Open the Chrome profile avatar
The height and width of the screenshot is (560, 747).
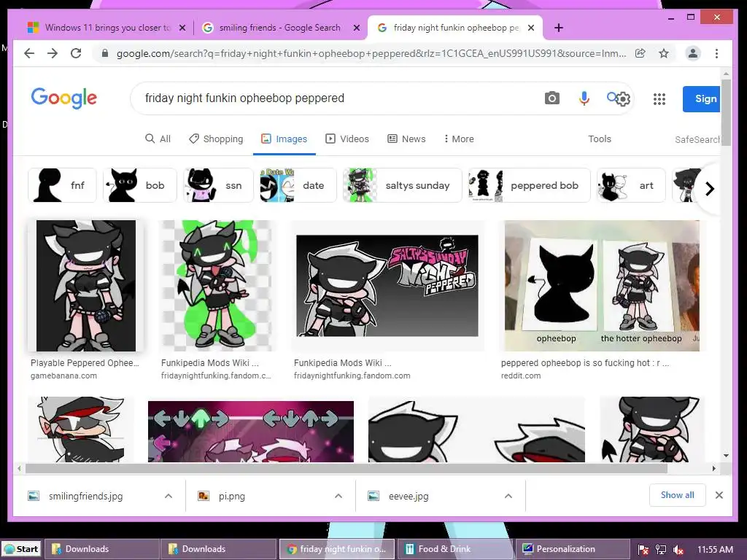[693, 53]
